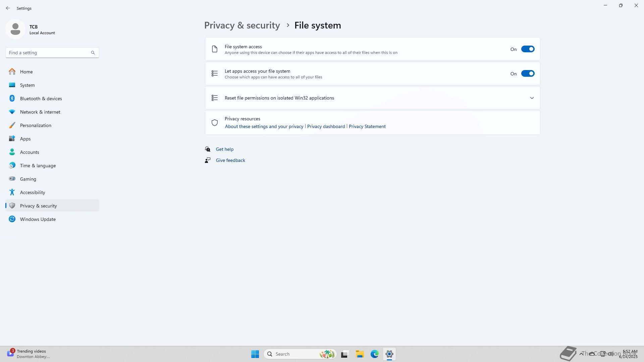Click the search magnifier icon in Find a setting
Screen dimensions: 644x362
(x=93, y=53)
